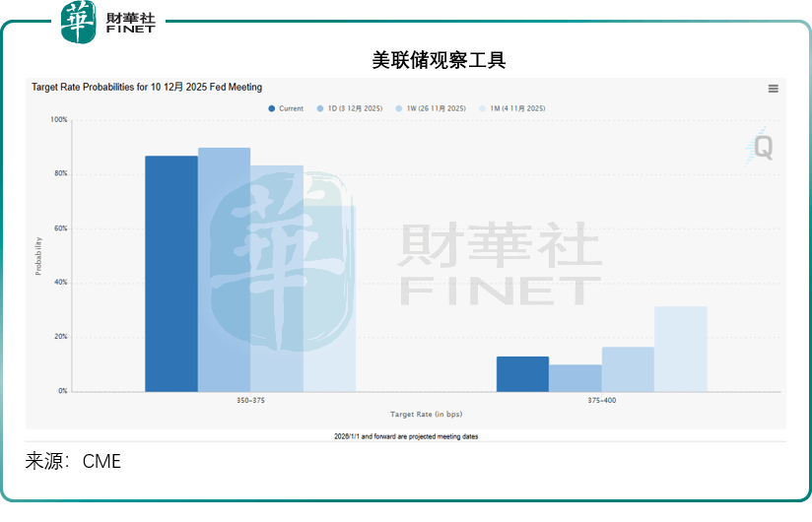Click the 1M bar for 375-400
812x522 pixels.
pyautogui.click(x=681, y=349)
